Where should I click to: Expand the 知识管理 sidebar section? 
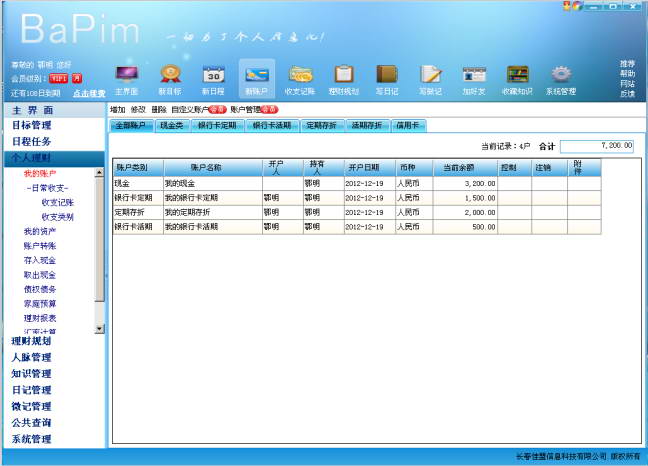(x=55, y=373)
